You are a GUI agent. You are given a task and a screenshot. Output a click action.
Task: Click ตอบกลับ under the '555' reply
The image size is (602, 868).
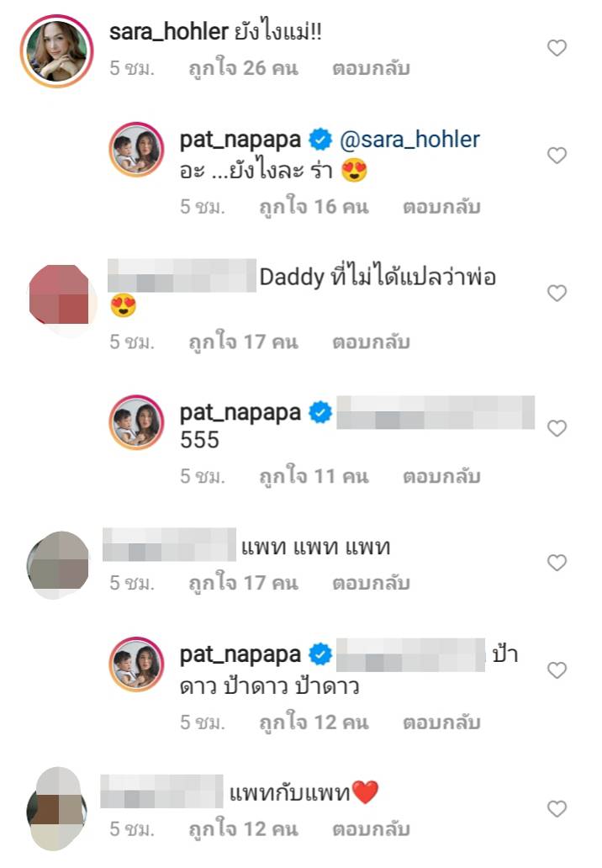(x=441, y=476)
